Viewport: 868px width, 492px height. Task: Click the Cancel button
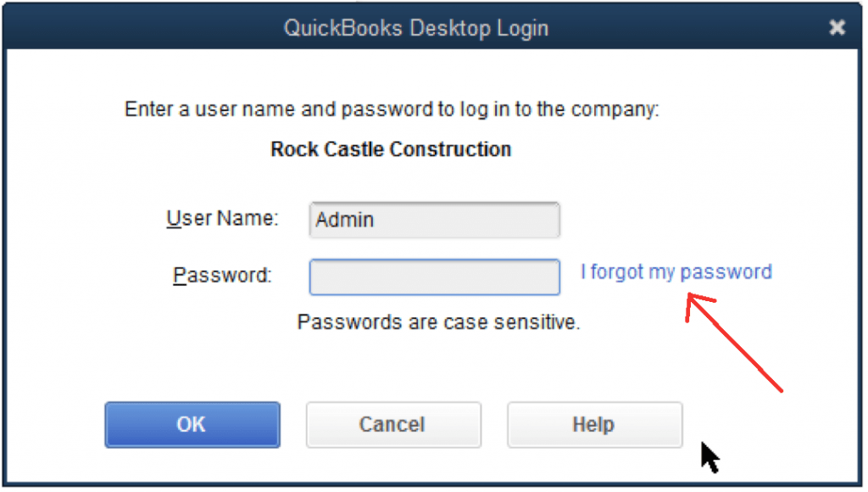[392, 424]
